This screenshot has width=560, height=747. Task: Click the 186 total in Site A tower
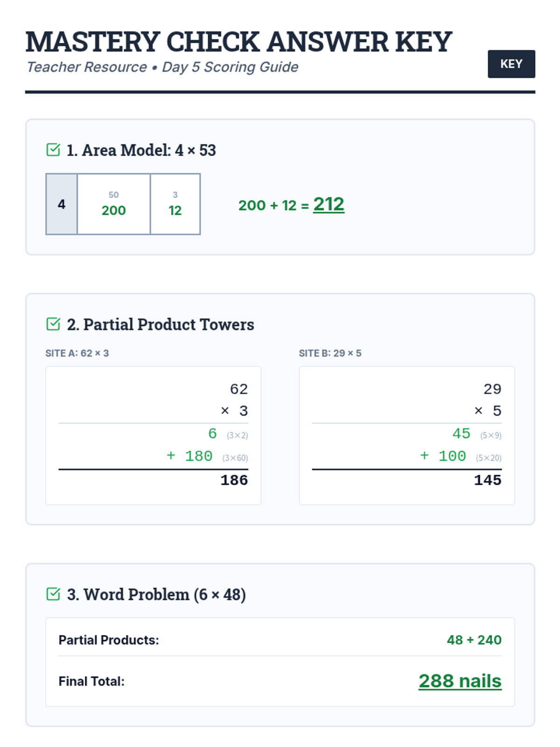tap(234, 480)
